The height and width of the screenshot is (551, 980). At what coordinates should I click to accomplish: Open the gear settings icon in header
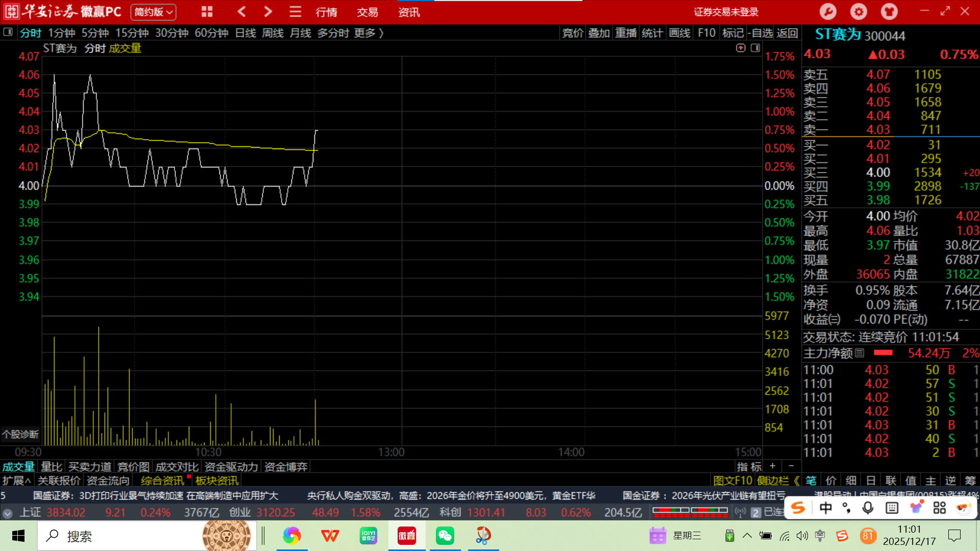pyautogui.click(x=859, y=12)
